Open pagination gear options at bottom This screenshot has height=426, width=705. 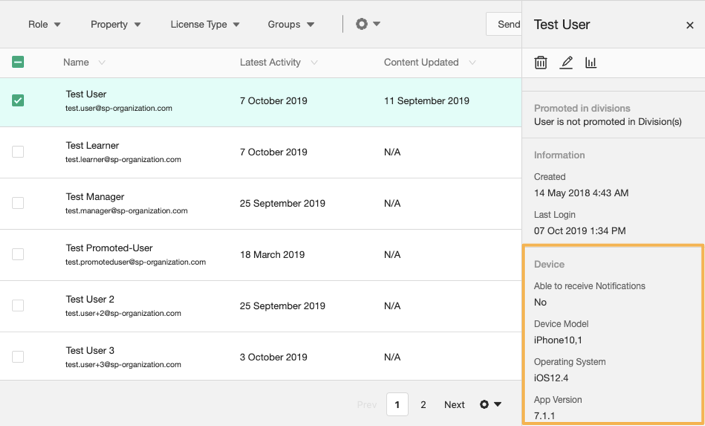coord(490,404)
